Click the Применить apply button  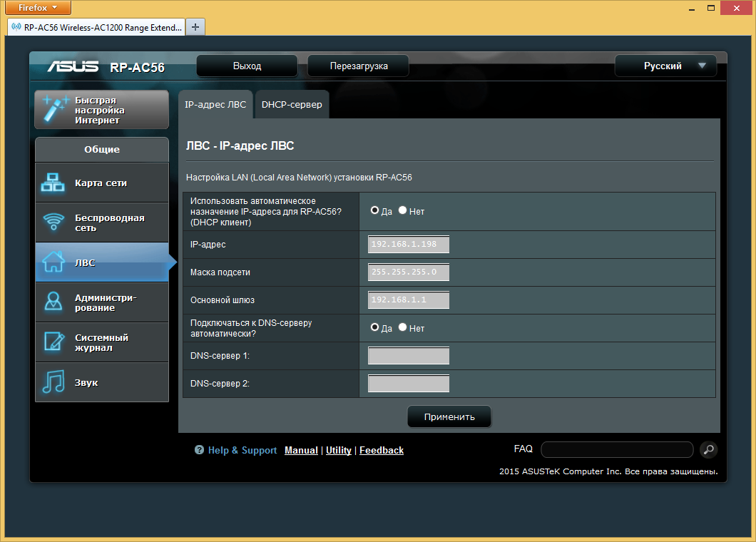pos(449,416)
